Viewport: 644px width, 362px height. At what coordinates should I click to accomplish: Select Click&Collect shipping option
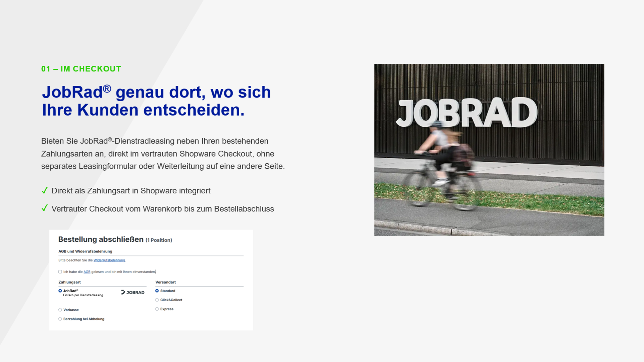157,300
